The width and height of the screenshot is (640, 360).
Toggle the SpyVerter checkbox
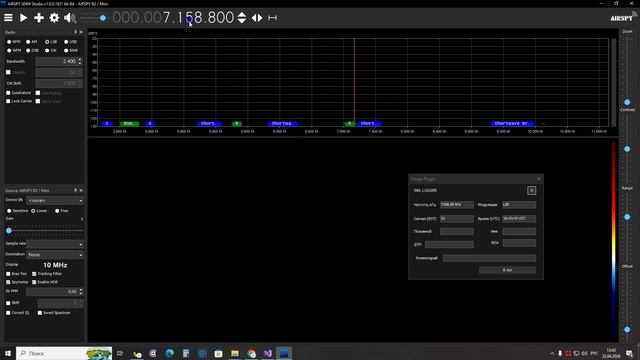click(8, 282)
